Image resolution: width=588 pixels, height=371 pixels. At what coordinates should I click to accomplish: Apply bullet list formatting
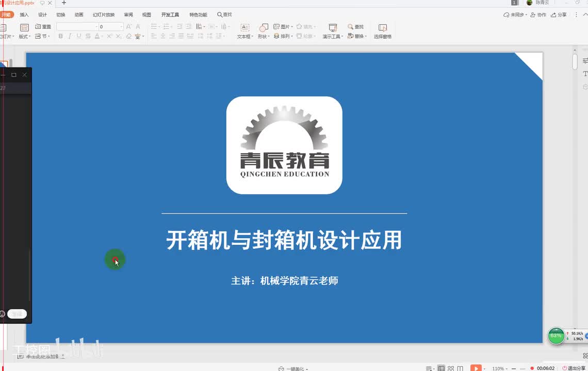(155, 27)
